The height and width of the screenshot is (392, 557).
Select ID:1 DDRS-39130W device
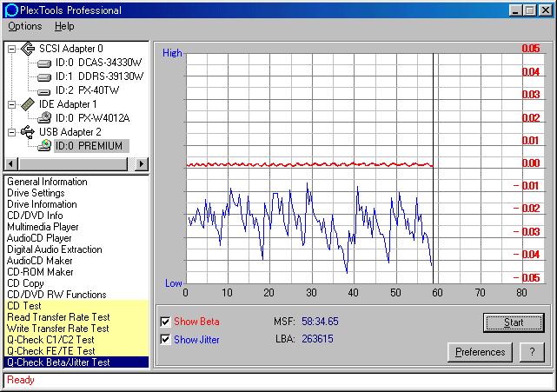click(99, 76)
